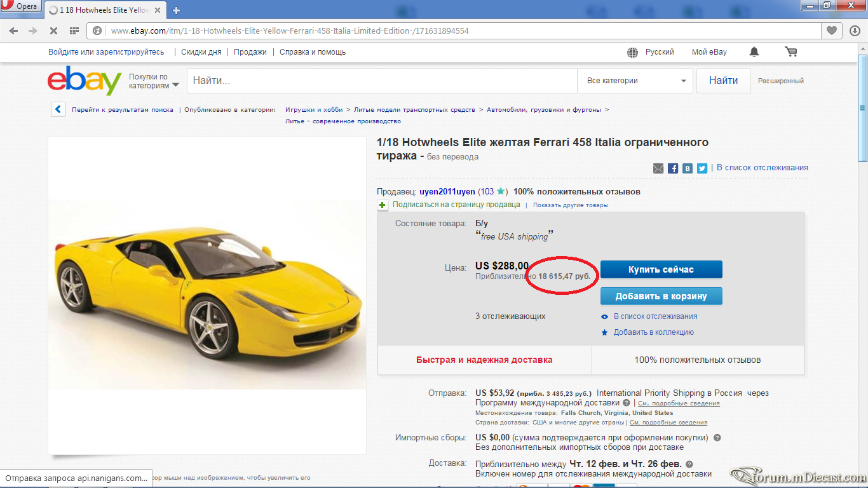
Task: Click the yellow Ferrari product image
Action: (207, 295)
